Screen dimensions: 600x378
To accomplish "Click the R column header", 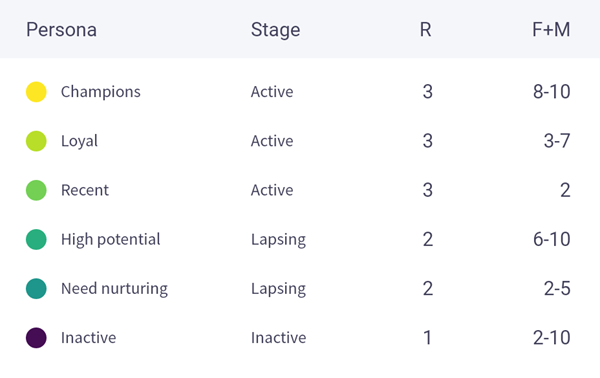I will [426, 29].
